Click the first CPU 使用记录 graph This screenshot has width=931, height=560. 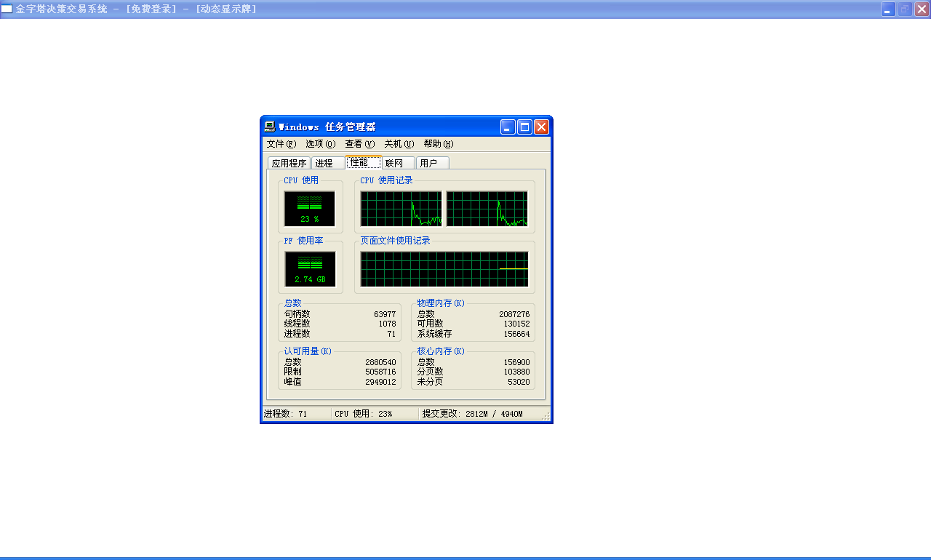401,209
